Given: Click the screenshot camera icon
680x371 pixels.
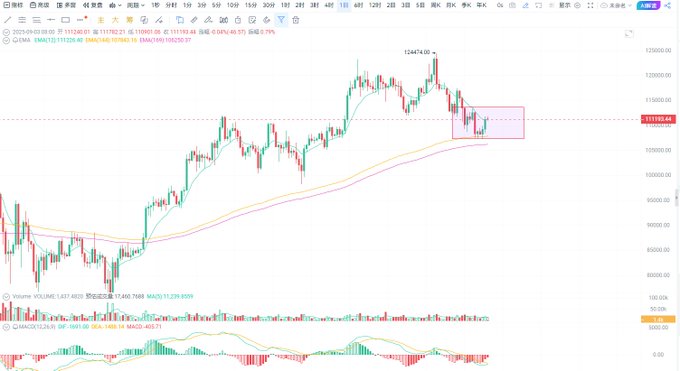Looking at the screenshot, I should point(512,5).
